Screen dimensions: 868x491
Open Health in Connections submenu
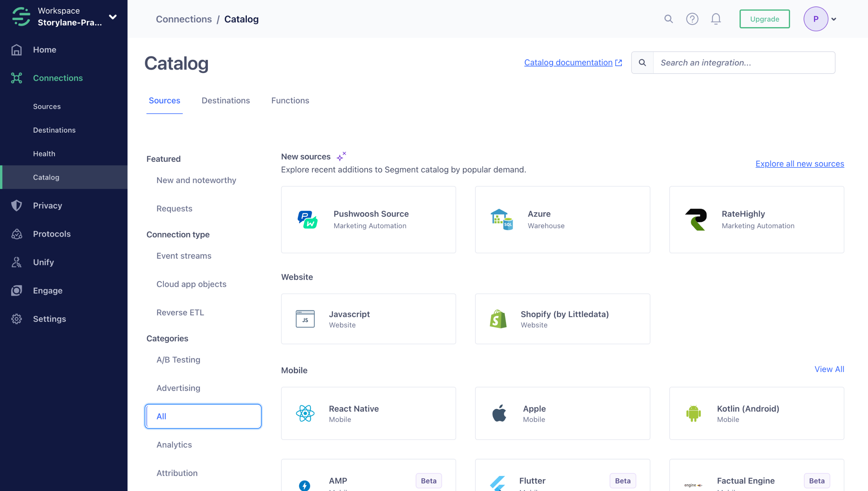(44, 154)
